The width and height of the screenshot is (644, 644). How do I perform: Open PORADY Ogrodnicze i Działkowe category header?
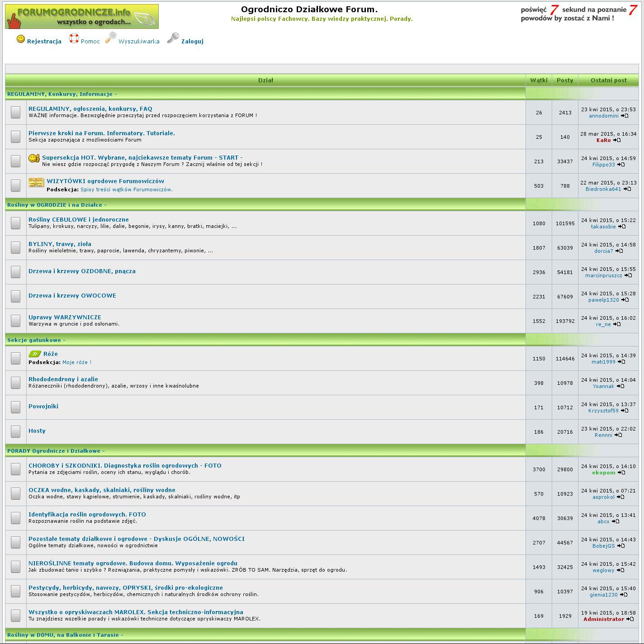55,451
